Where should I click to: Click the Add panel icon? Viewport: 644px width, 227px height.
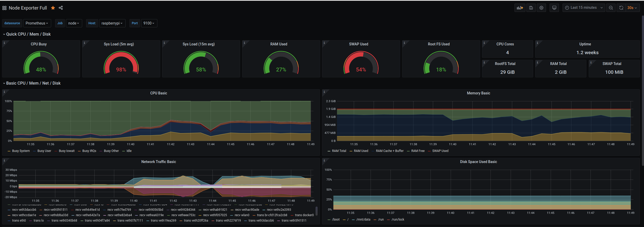[x=520, y=8]
